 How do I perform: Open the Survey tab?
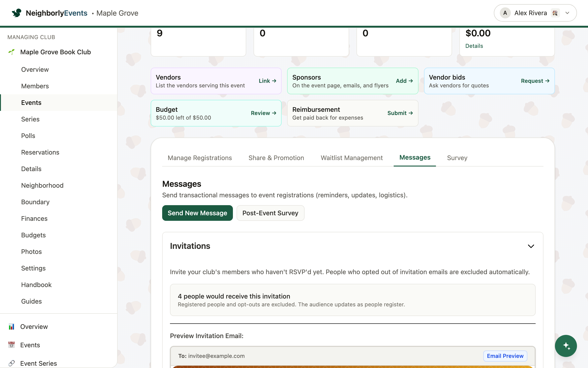[x=457, y=158]
